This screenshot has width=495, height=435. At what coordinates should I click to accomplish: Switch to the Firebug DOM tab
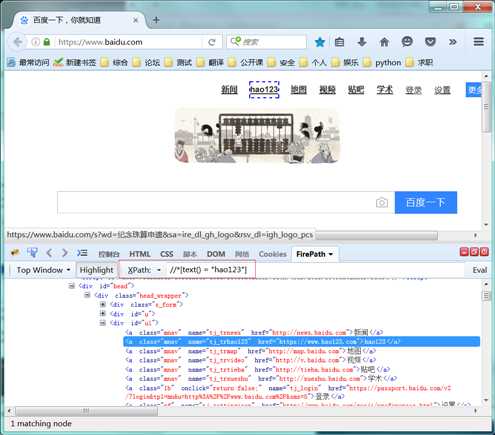[x=216, y=254]
